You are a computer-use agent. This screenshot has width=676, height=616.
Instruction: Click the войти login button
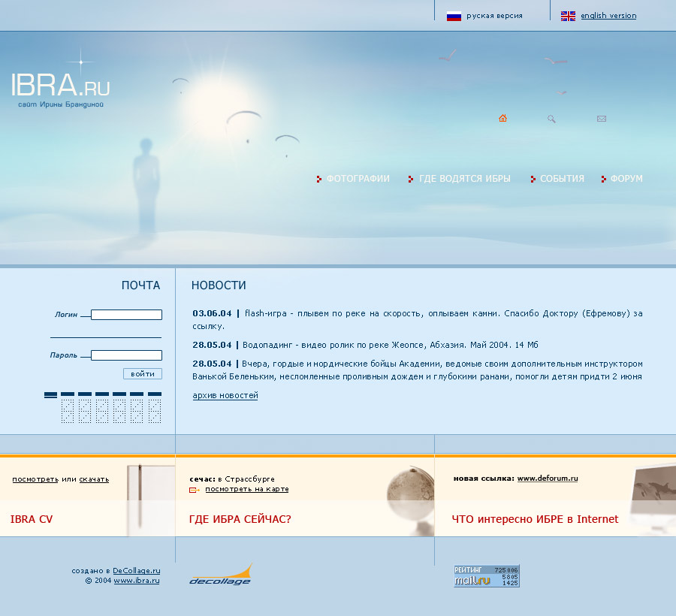[143, 374]
